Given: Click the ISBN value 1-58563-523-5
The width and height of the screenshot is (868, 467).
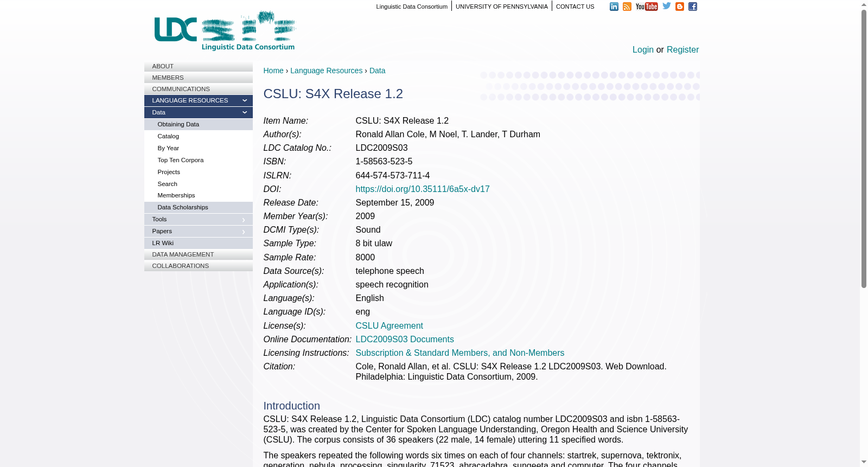Looking at the screenshot, I should point(384,162).
